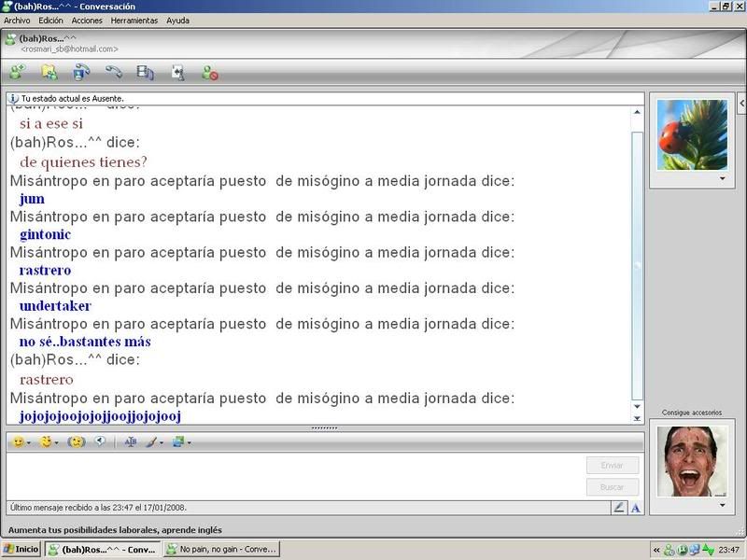
Task: Click the 'Último mensaje recibido' status line
Action: (98, 508)
